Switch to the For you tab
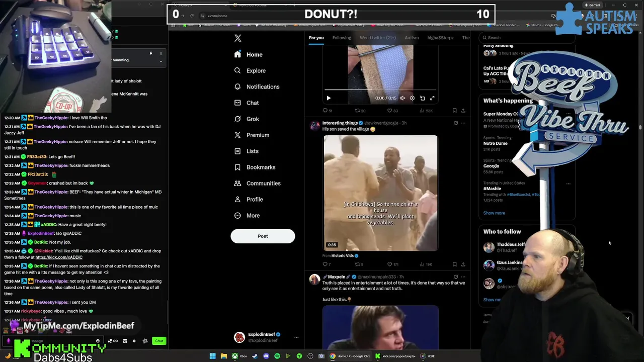The width and height of the screenshot is (644, 362). coord(316,38)
